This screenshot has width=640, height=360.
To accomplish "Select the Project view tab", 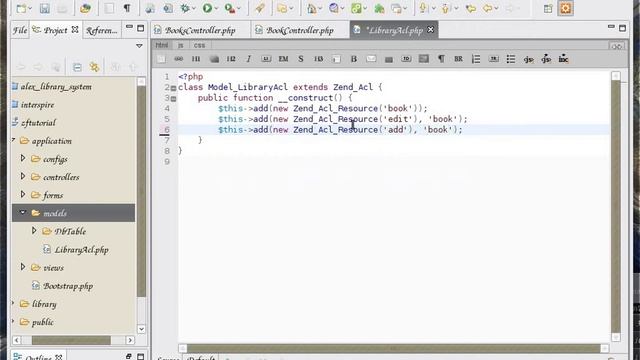I will 56,30.
